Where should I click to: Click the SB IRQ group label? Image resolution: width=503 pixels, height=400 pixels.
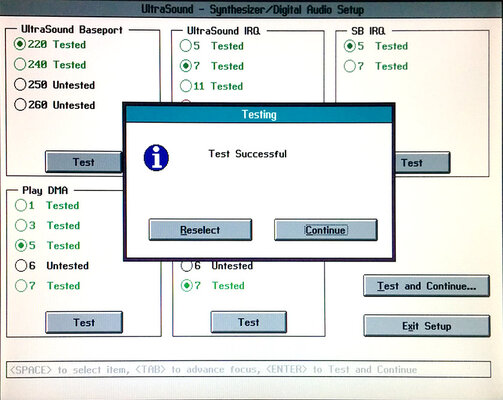coord(368,31)
